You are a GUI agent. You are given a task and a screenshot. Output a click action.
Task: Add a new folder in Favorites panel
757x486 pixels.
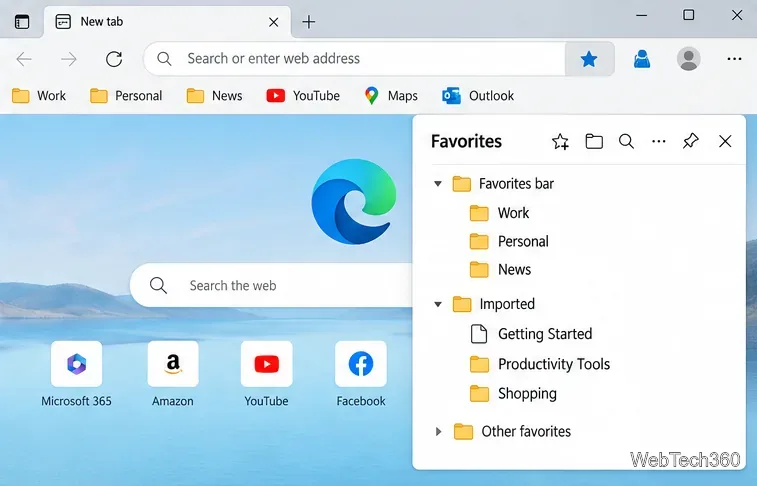(594, 141)
